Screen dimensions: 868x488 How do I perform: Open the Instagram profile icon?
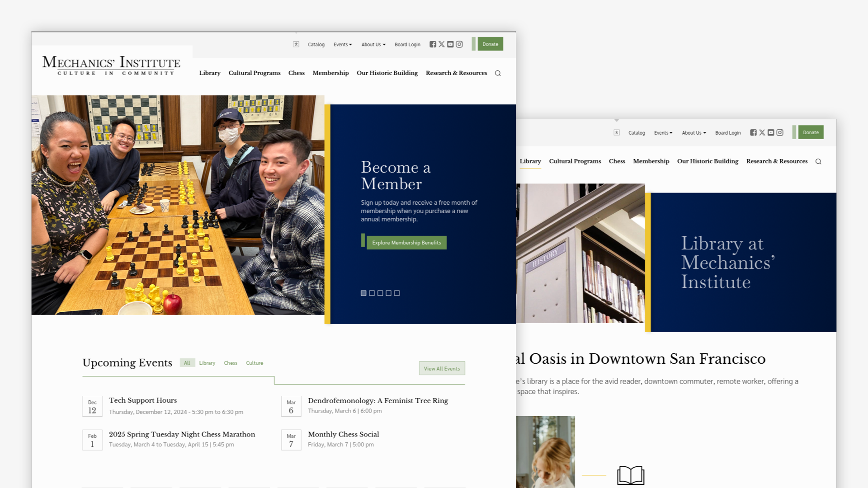(x=459, y=44)
